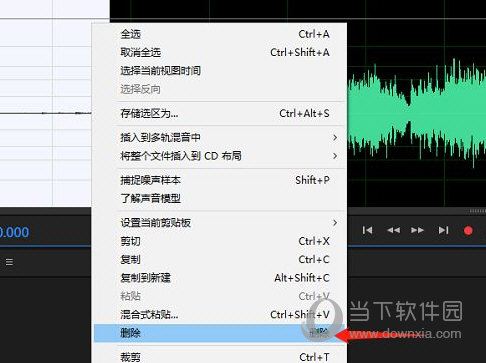Click the rewind transport button
Screen dimensions: 486x363
coord(393,230)
